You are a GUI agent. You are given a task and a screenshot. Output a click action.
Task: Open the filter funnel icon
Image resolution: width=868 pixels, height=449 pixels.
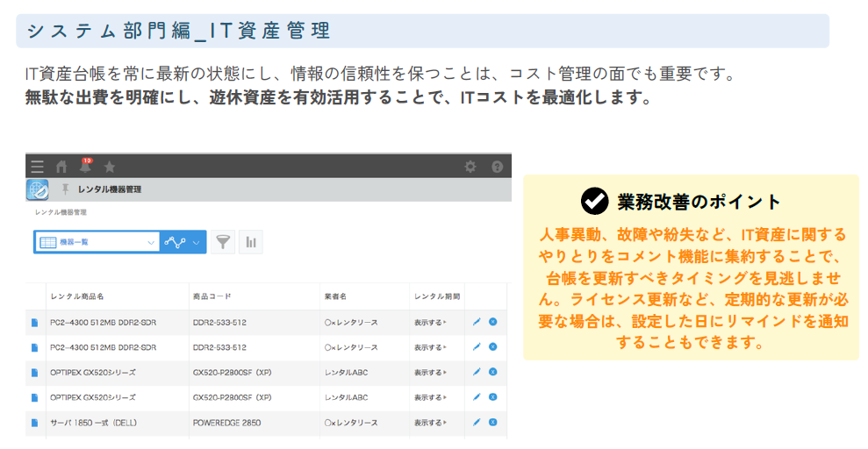pos(223,242)
